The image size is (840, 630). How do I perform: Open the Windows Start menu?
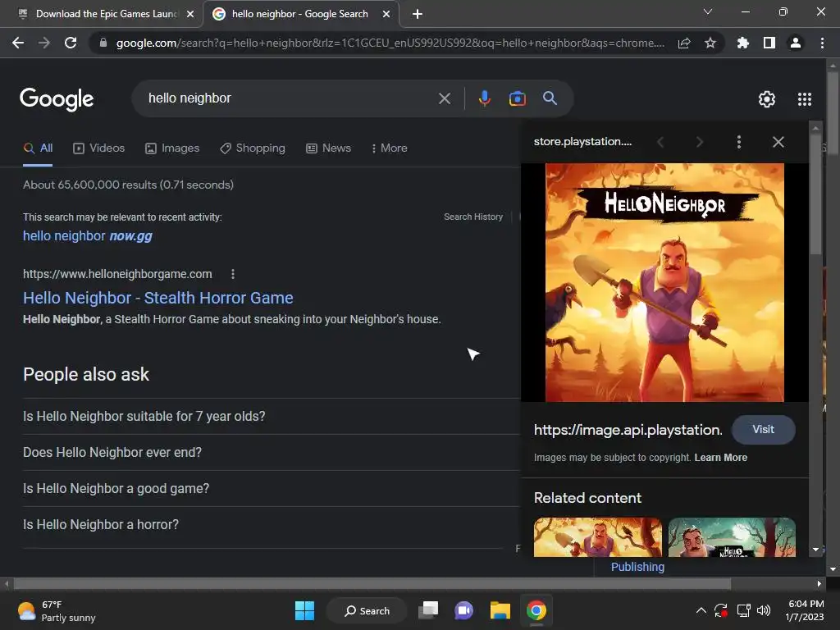click(305, 610)
